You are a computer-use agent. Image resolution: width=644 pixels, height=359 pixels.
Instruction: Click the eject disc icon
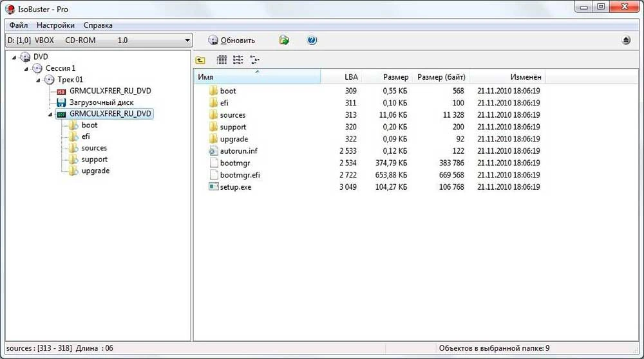click(x=626, y=40)
